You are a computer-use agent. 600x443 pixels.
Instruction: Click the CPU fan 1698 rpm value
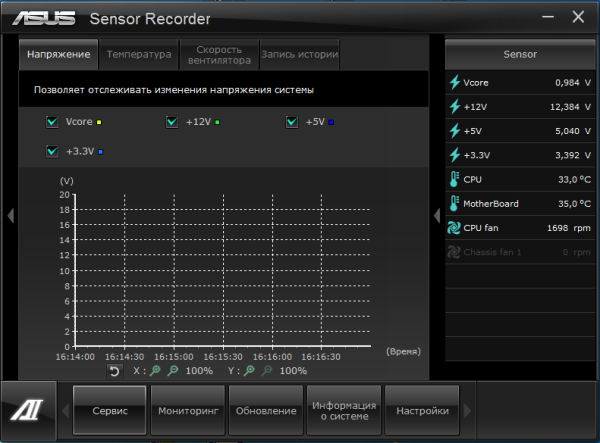[x=568, y=228]
